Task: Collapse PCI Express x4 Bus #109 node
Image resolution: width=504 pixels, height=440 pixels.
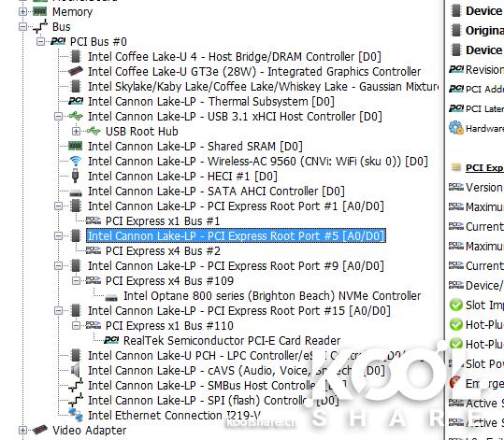Action: pos(76,281)
